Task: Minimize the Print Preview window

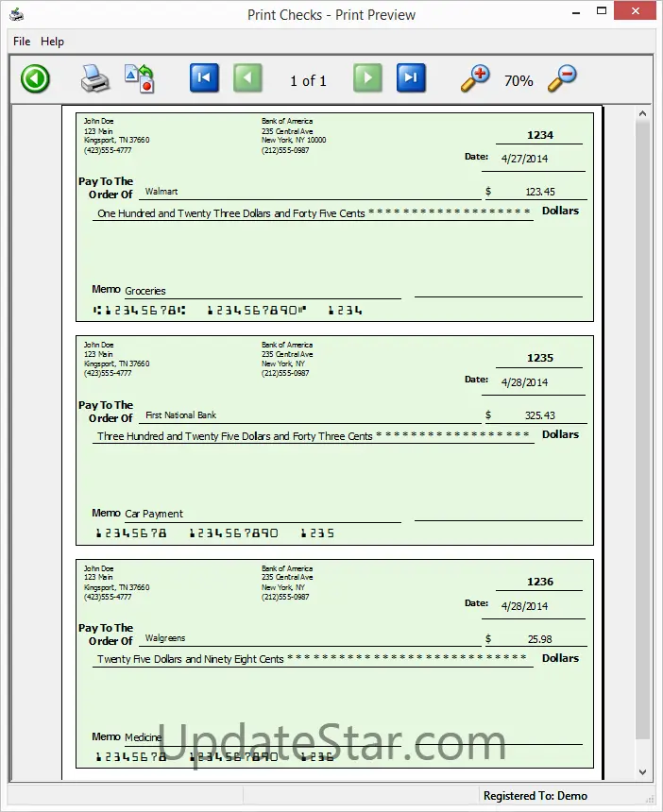Action: tap(576, 11)
